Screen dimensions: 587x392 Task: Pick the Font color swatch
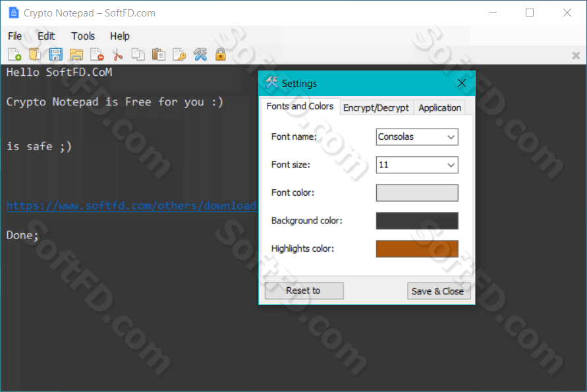coord(417,193)
